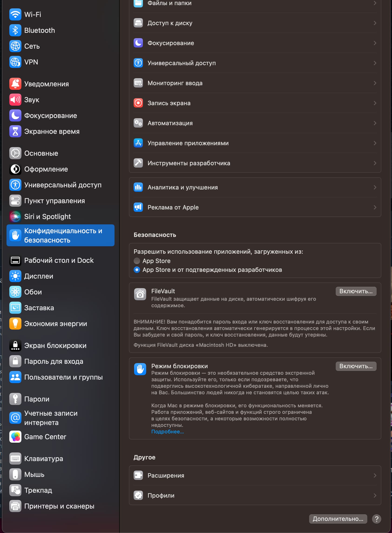Open Siri и Spotlight icon
Viewport: 392px width, 533px height.
(15, 216)
